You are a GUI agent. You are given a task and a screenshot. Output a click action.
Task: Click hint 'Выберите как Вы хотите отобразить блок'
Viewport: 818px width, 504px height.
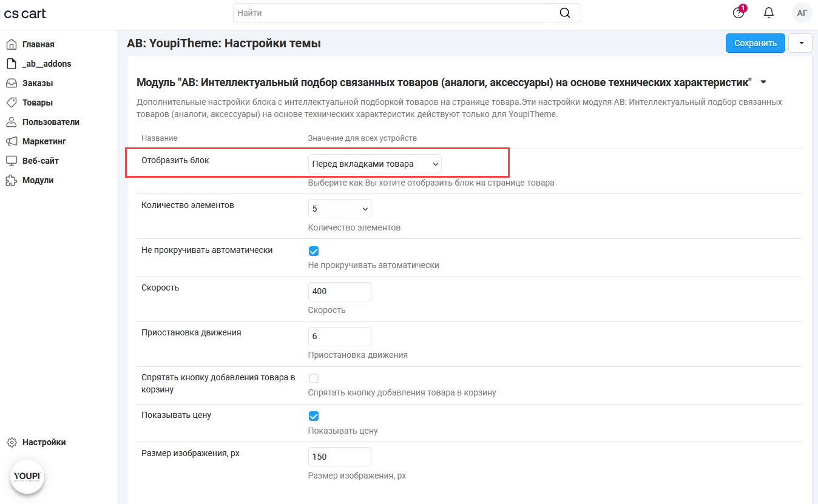click(431, 183)
